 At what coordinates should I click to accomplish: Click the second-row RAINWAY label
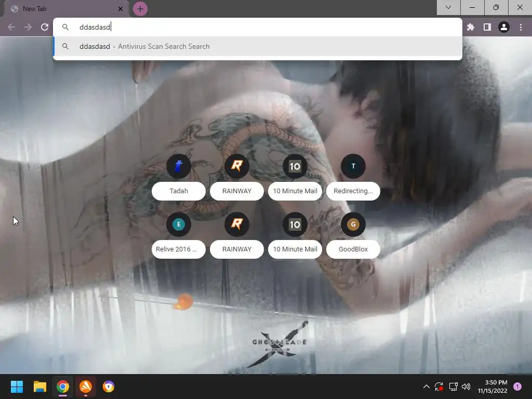click(237, 249)
